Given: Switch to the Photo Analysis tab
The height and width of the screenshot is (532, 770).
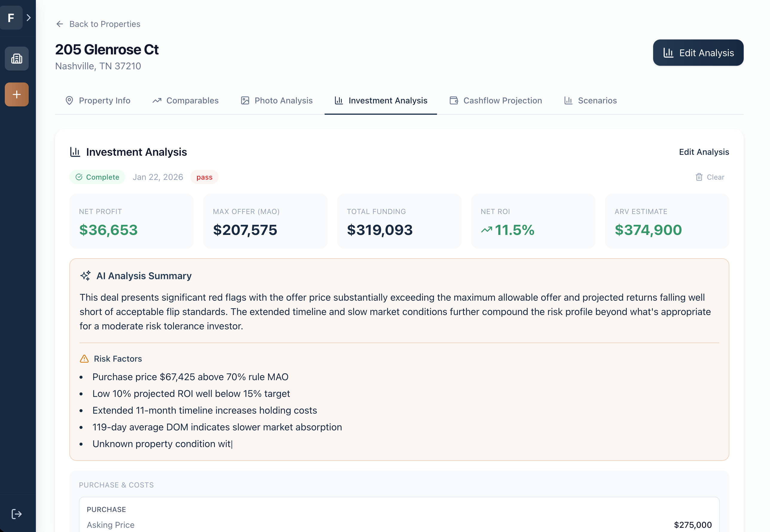Looking at the screenshot, I should coord(276,100).
